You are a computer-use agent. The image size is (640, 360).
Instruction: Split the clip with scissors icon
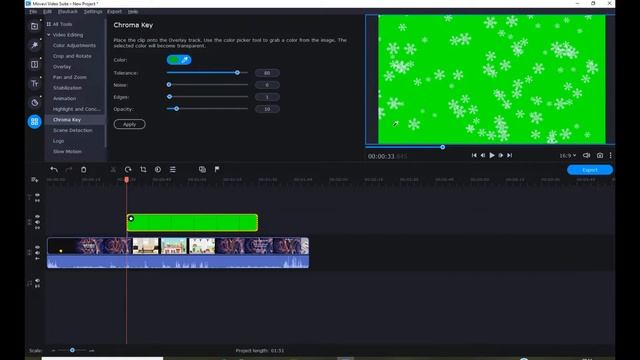[113, 169]
